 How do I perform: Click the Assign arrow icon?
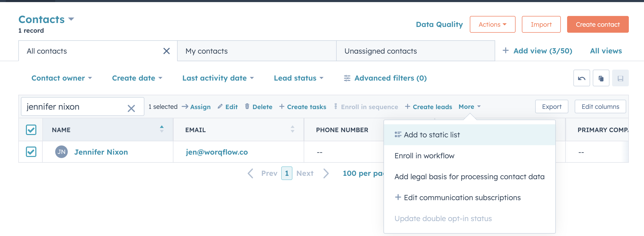point(185,106)
